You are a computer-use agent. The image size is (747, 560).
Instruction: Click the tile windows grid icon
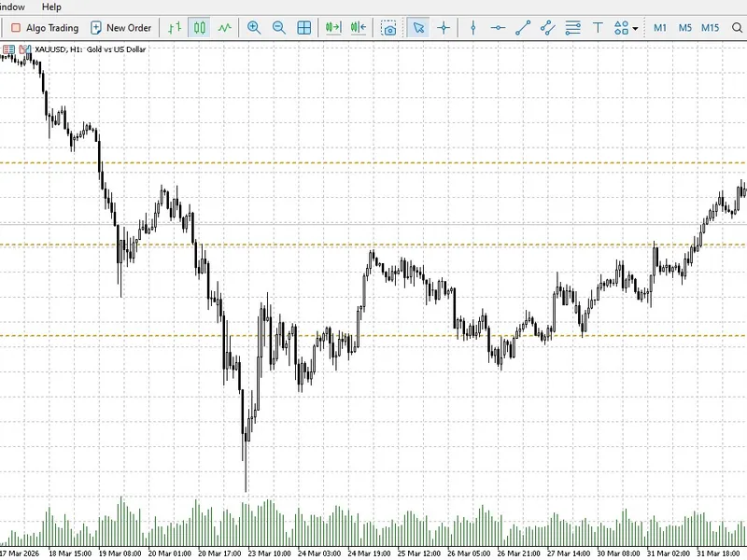tap(304, 28)
